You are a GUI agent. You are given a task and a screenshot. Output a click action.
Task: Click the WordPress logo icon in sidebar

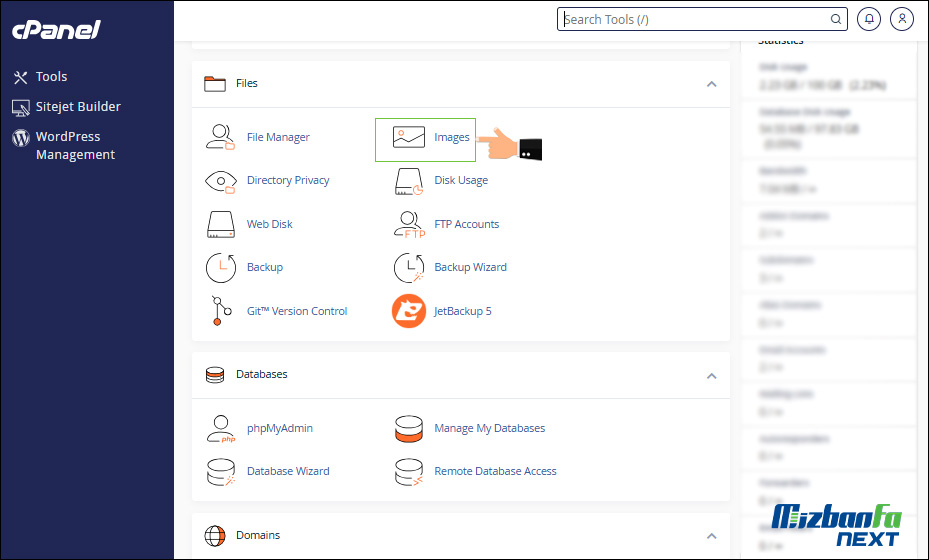[x=21, y=138]
